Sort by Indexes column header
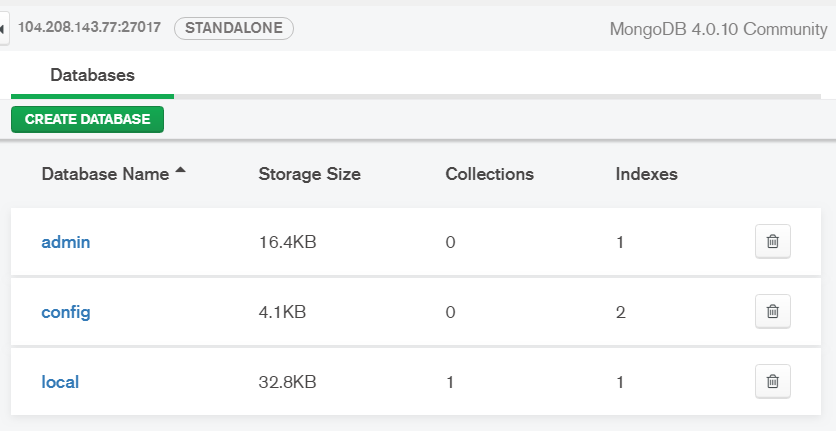Screen dimensions: 836x431 tap(646, 174)
